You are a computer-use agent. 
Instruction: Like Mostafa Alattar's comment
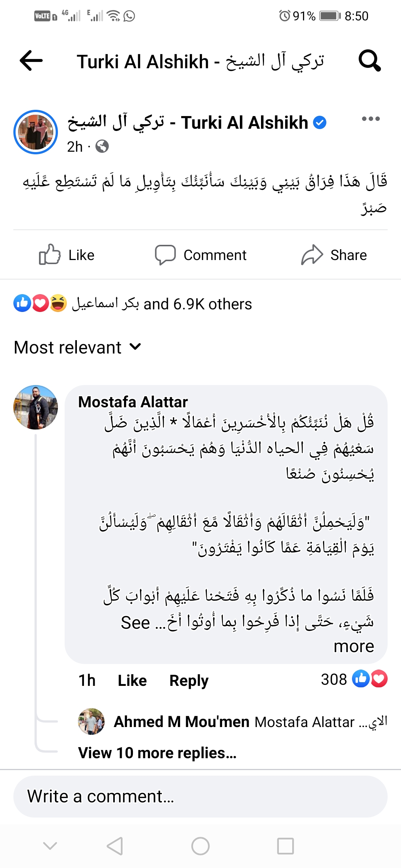click(x=132, y=681)
